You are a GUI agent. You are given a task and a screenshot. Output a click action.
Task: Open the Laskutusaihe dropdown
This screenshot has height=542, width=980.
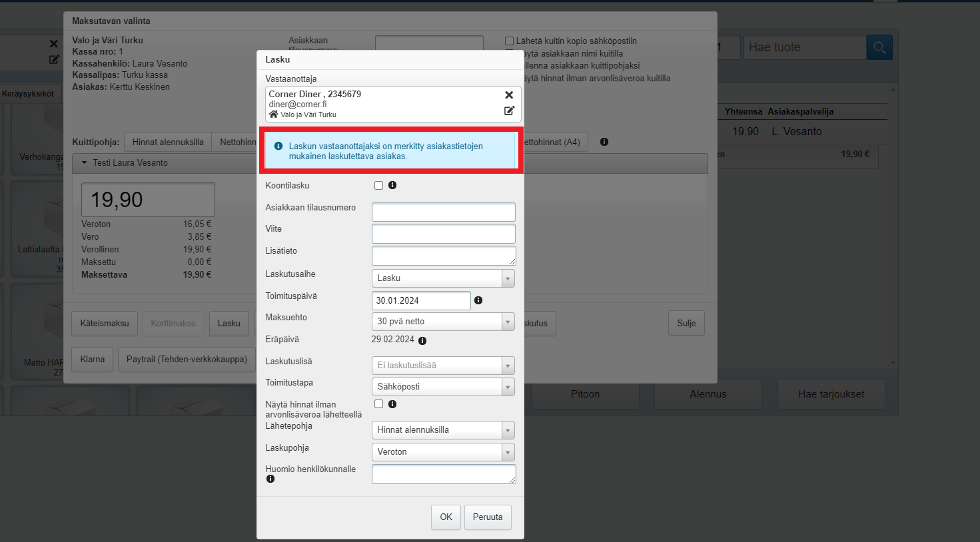pyautogui.click(x=443, y=278)
